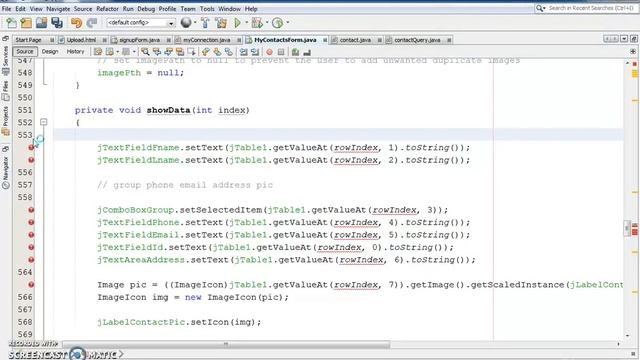This screenshot has width=640, height=360.
Task: Click the New File toolbar icon
Action: click(11, 23)
